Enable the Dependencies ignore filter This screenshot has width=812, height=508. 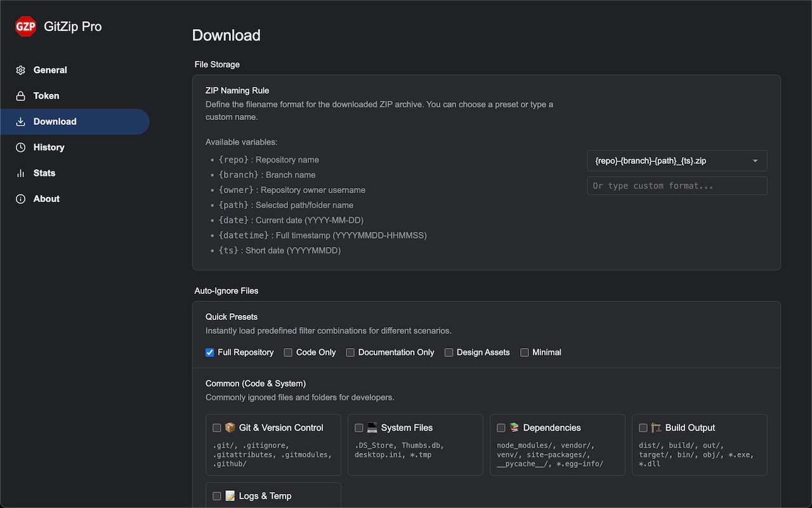[x=501, y=428]
